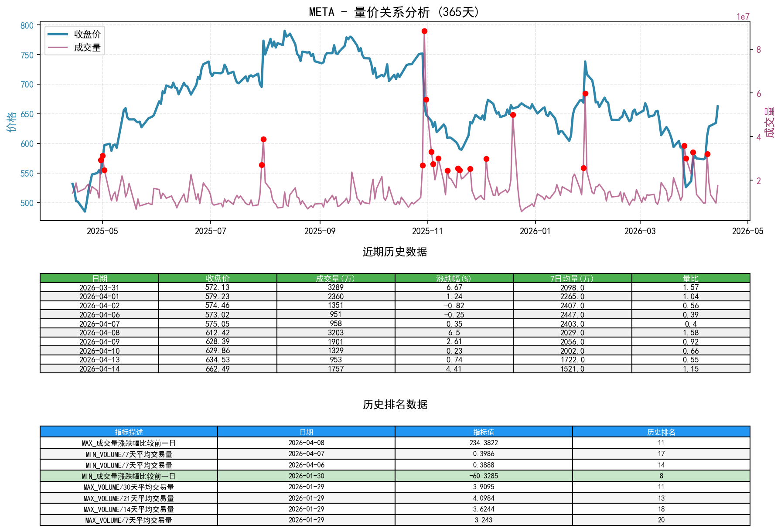The height and width of the screenshot is (532, 781).
Task: Select the indicator value -60.3285
Action: (x=484, y=476)
